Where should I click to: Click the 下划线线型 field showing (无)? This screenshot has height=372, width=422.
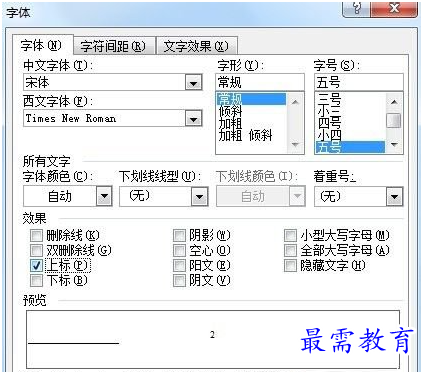(x=156, y=196)
